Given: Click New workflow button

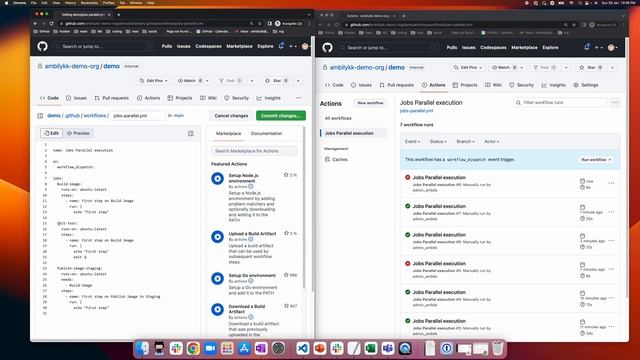Looking at the screenshot, I should (370, 103).
